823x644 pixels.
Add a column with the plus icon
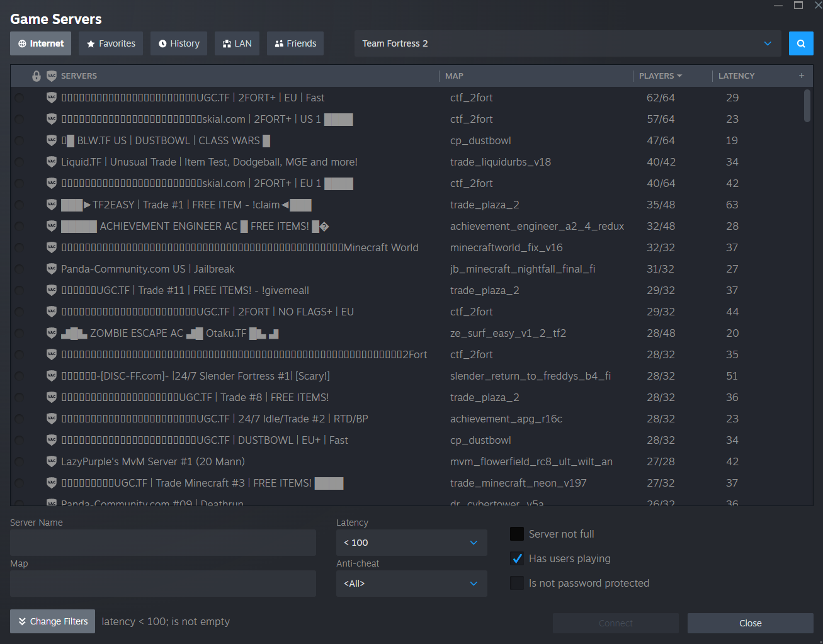[802, 76]
